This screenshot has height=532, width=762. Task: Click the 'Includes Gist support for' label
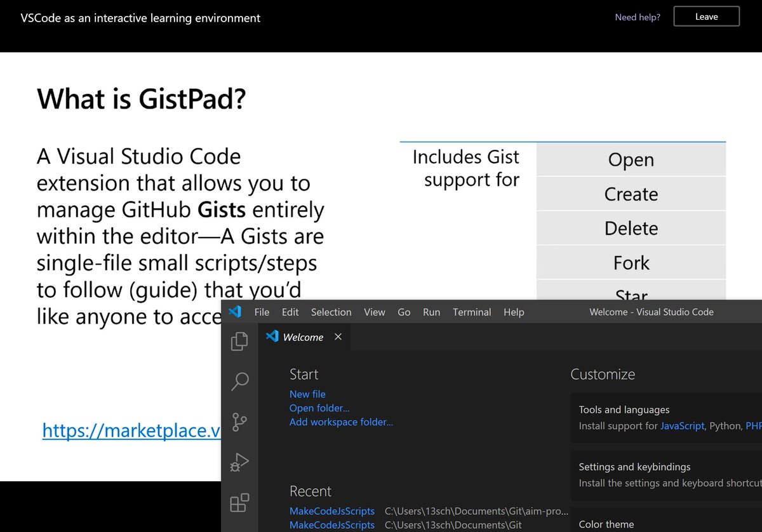point(466,168)
